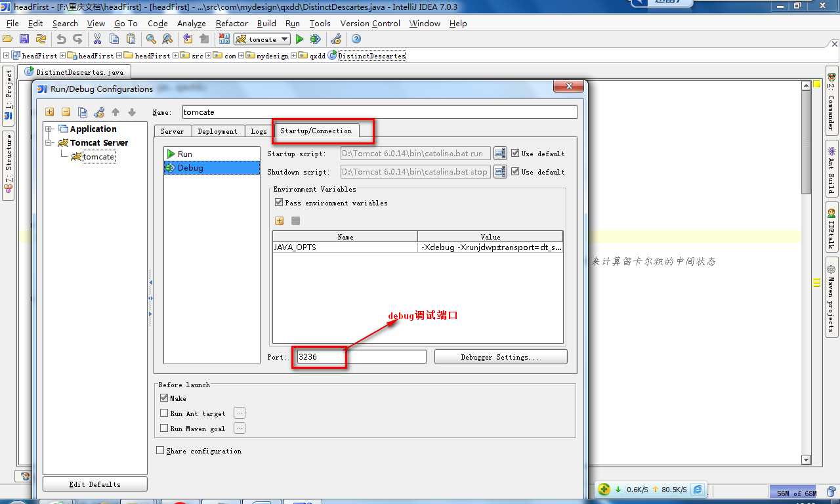This screenshot has height=504, width=840.
Task: Enable Share configuration checkbox
Action: [160, 450]
